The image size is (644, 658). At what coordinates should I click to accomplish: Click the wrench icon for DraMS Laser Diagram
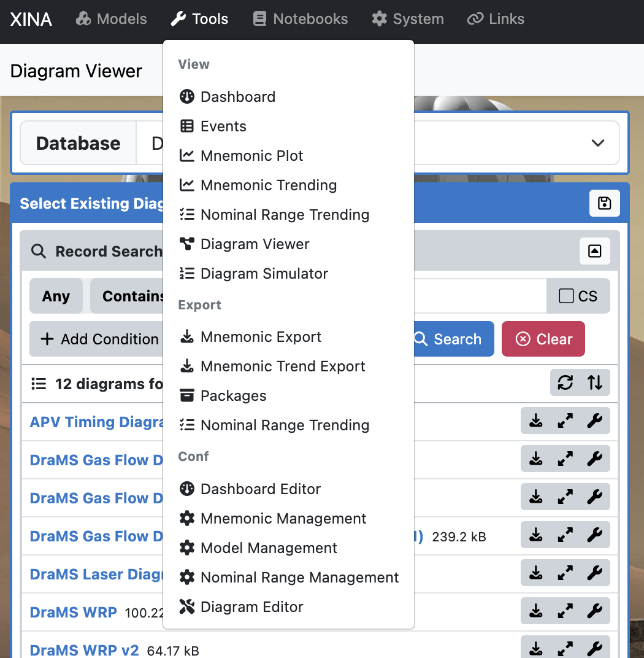click(594, 573)
